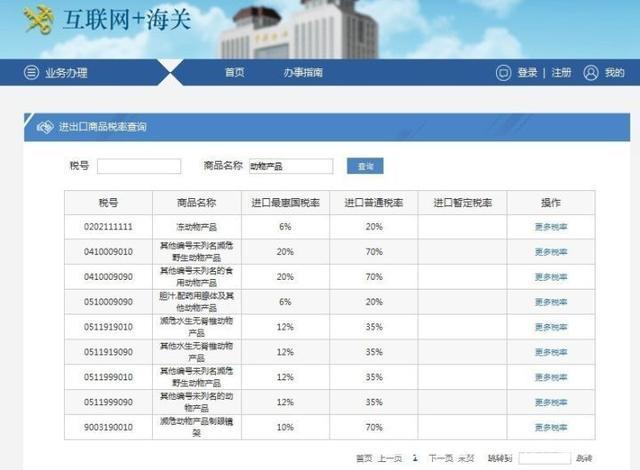Select tax code 0511919010 cell
This screenshot has width=640, height=470.
pos(108,327)
